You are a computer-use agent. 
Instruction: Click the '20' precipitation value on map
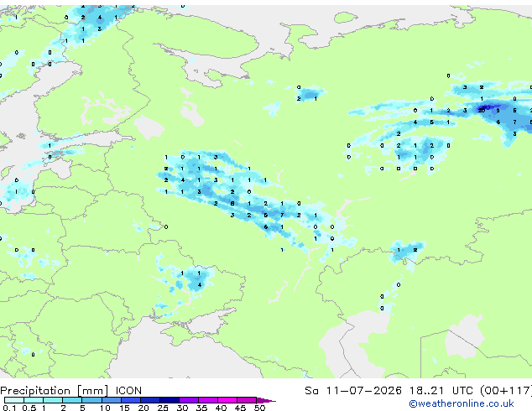click(482, 110)
